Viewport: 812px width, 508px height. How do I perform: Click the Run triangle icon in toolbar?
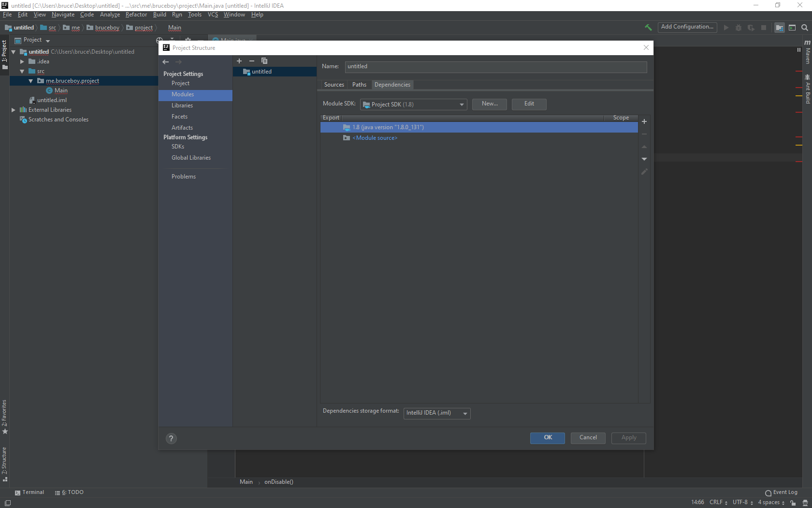(726, 28)
